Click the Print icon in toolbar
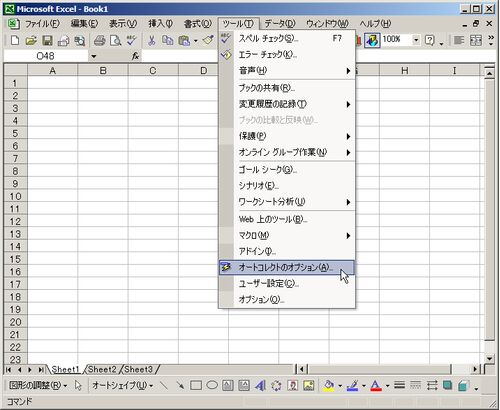Viewport: 500px width, 410px height. [99, 41]
